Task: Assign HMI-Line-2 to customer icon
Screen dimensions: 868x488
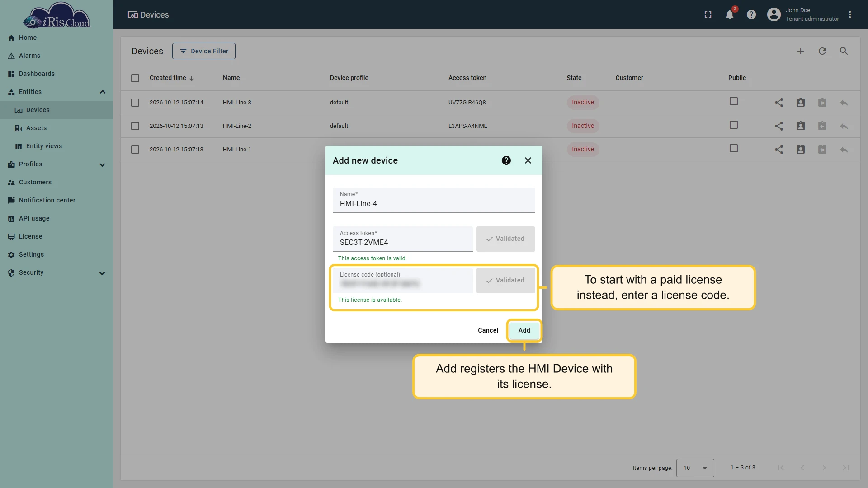Action: (x=801, y=126)
